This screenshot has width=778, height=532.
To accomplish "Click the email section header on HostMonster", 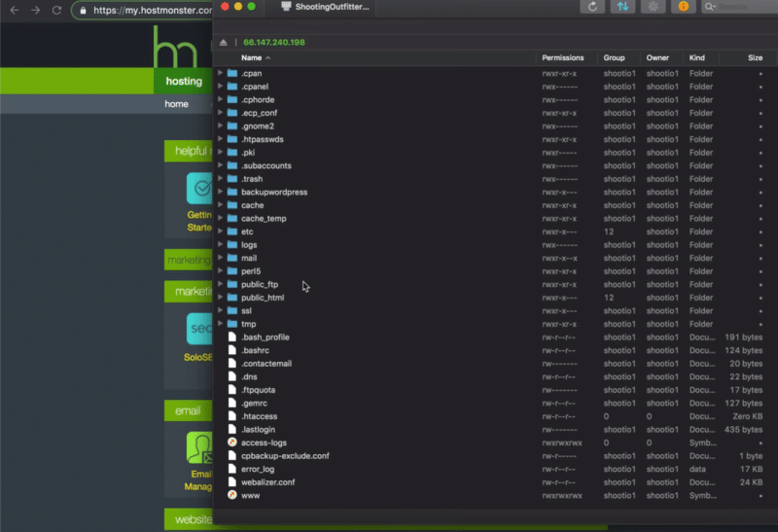I will click(189, 410).
